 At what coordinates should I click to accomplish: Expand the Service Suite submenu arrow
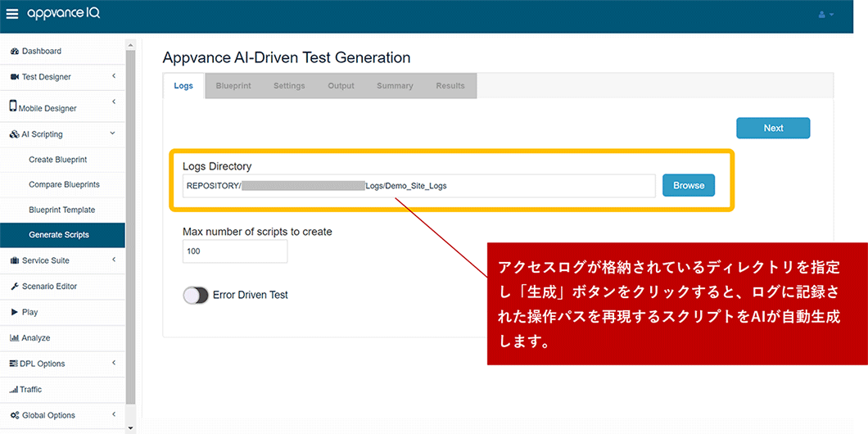pyautogui.click(x=113, y=260)
